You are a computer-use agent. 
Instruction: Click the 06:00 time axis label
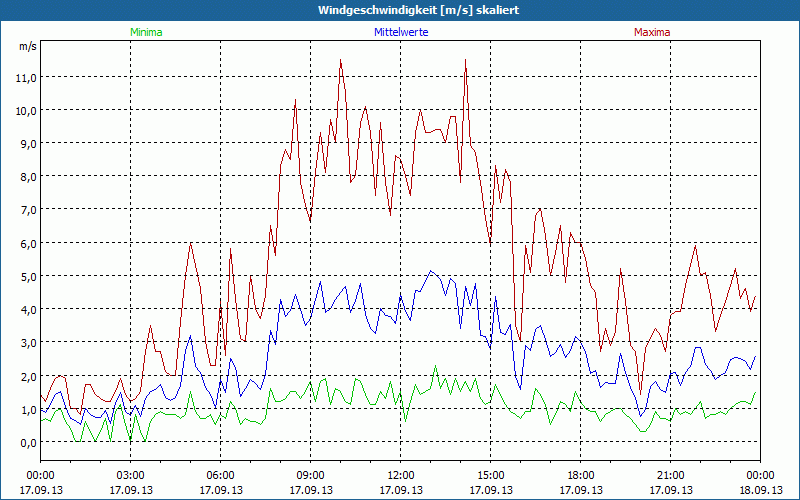coord(221,475)
